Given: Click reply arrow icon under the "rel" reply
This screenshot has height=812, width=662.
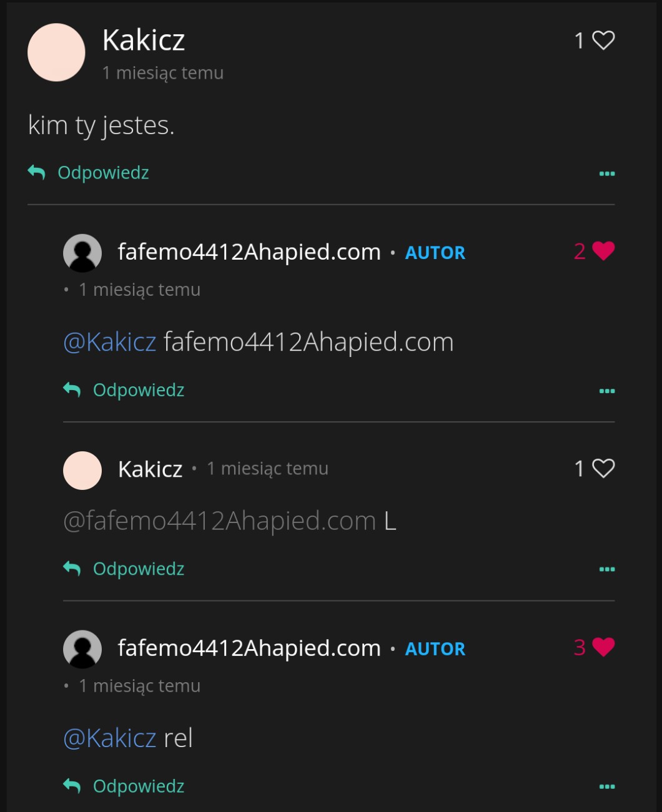Looking at the screenshot, I should click(72, 786).
